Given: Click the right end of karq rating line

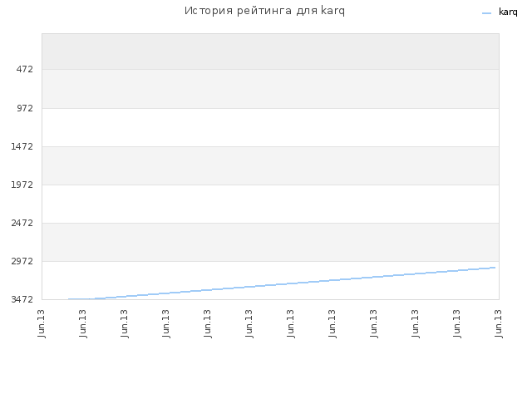Looking at the screenshot, I should pos(495,268).
